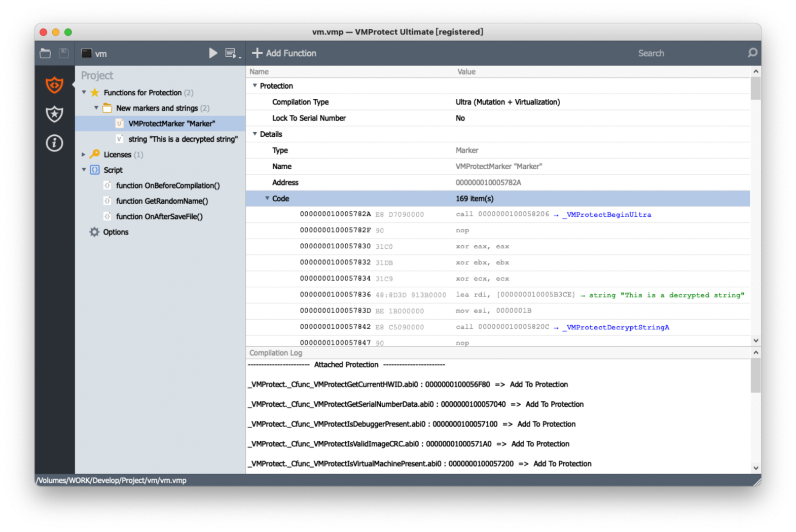Viewport: 796px width, 532px height.
Task: Click the Compilation Type value field
Action: pos(508,102)
